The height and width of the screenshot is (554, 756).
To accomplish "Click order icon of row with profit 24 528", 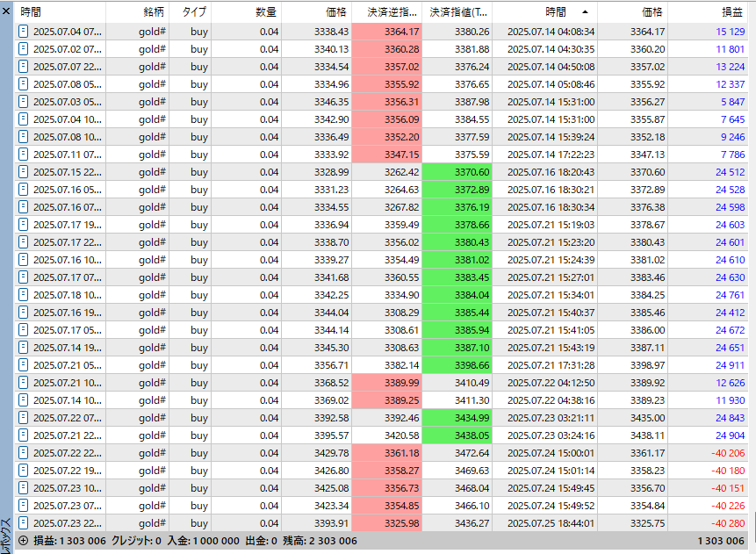I will (x=23, y=190).
